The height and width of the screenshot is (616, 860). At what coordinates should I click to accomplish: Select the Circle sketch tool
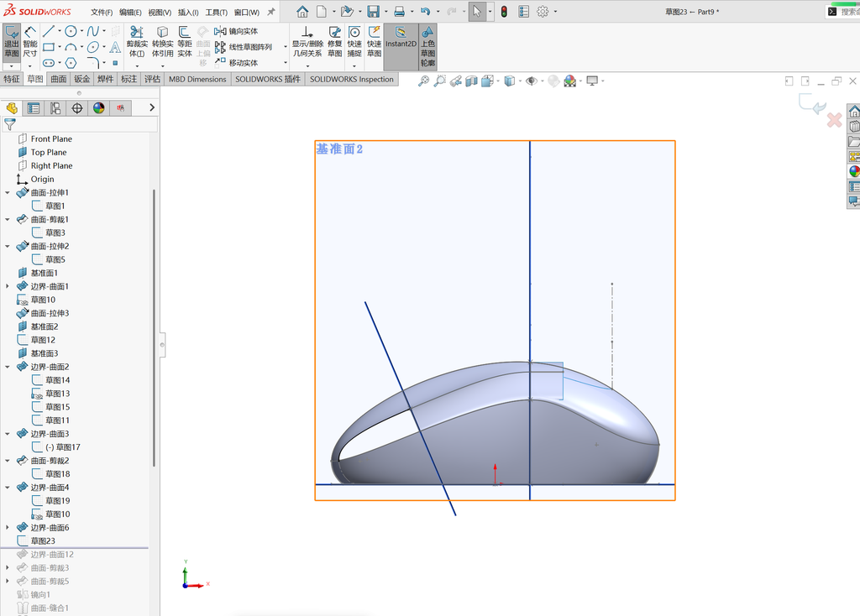click(x=71, y=31)
